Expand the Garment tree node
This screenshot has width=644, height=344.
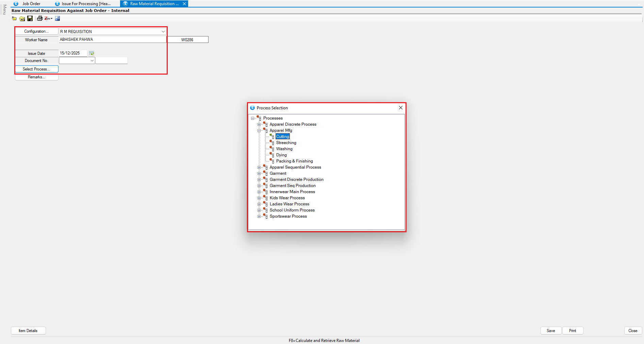point(259,173)
